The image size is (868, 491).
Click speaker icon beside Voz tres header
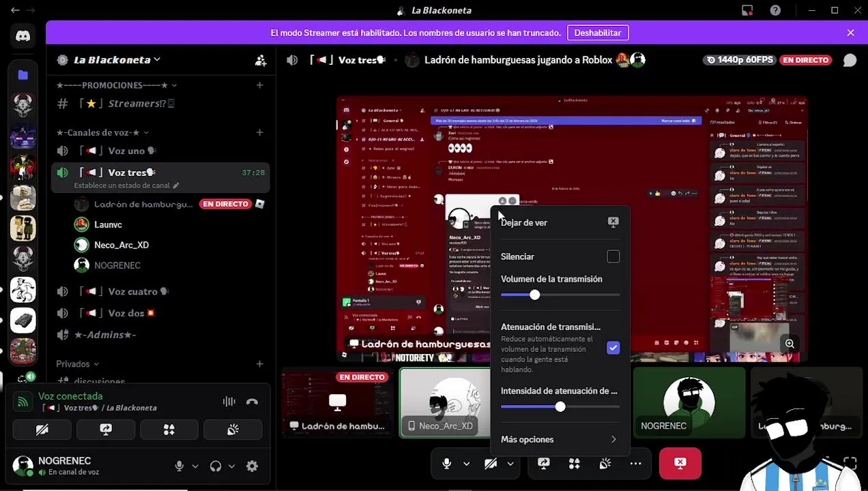292,60
